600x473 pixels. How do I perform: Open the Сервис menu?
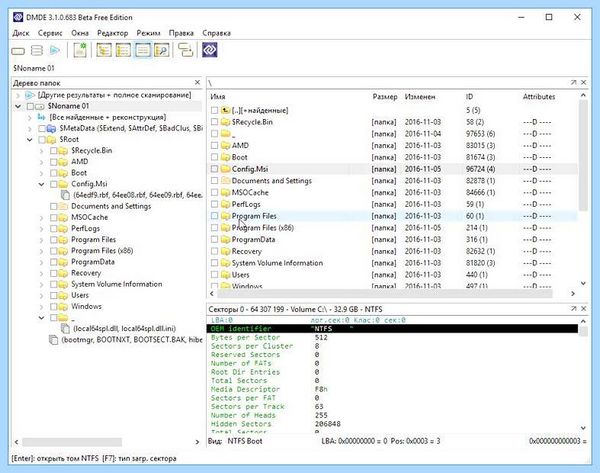50,33
